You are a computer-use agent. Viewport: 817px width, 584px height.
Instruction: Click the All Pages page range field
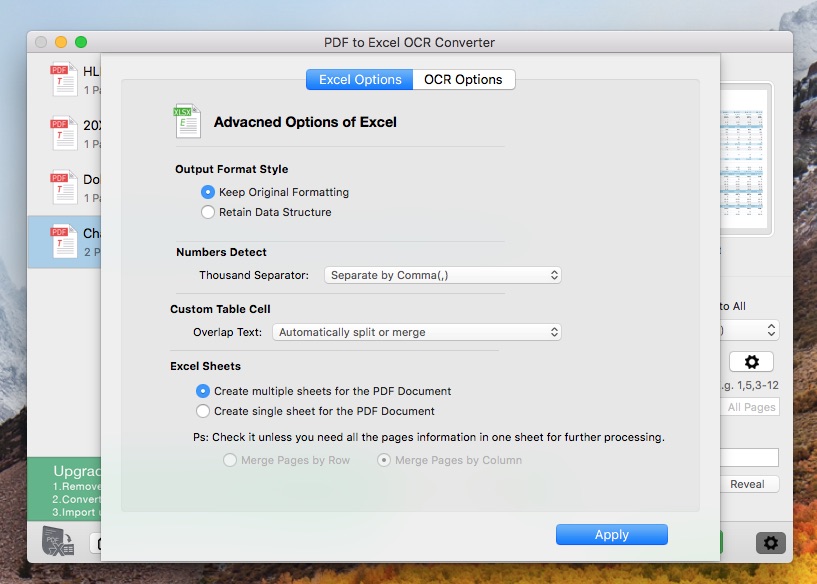[x=750, y=407]
